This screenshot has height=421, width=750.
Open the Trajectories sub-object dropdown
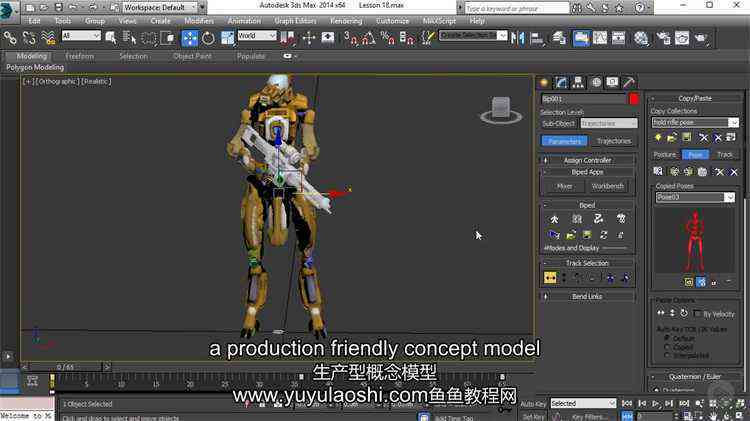(x=609, y=123)
